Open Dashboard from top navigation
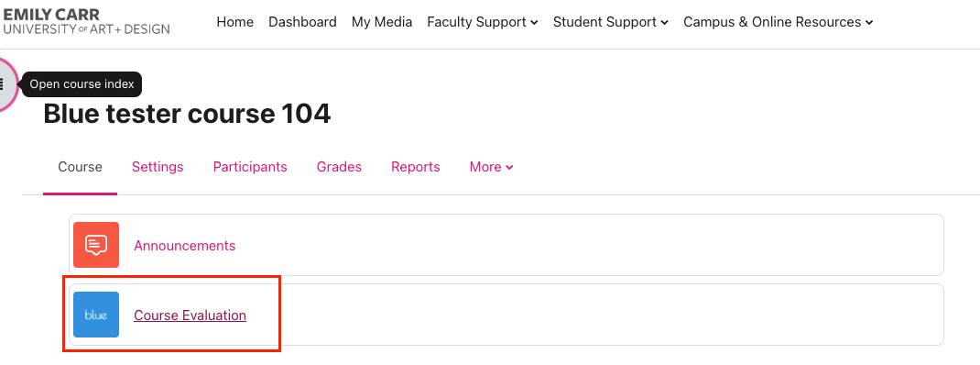This screenshot has height=365, width=980. click(302, 22)
